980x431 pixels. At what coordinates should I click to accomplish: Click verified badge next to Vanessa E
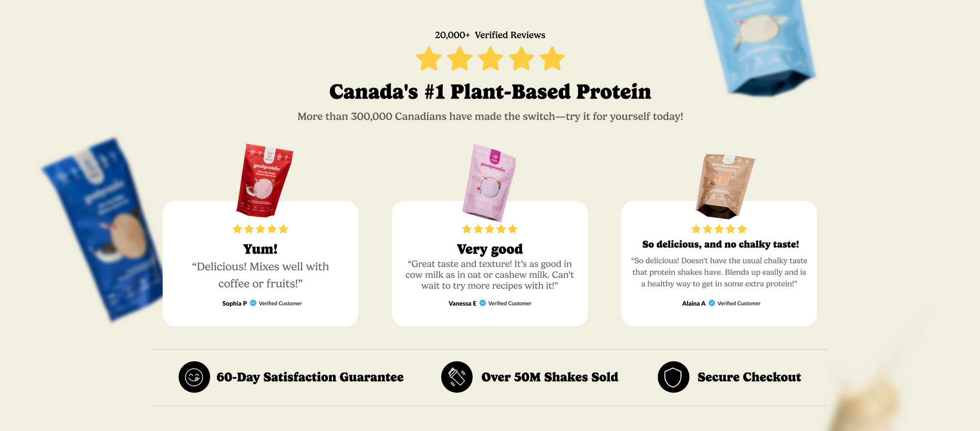point(483,303)
